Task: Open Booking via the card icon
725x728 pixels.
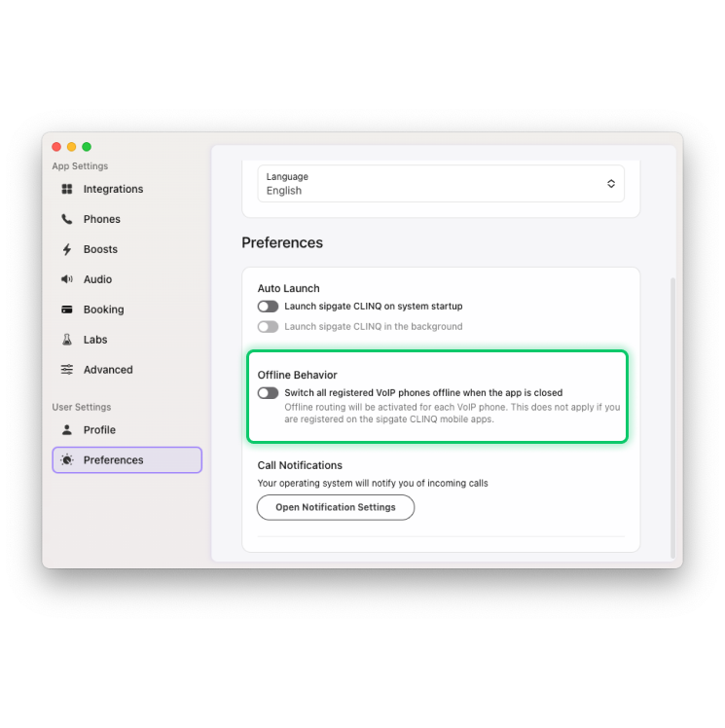Action: click(67, 309)
